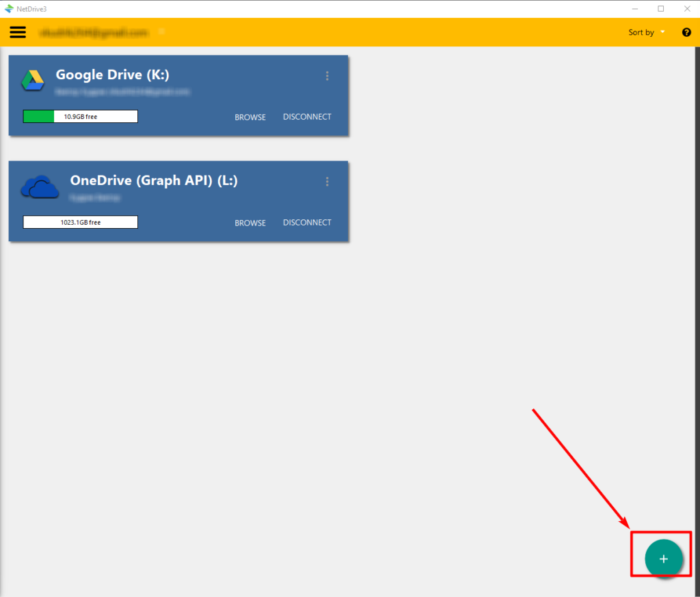Open the hamburger main menu
This screenshot has height=597, width=700.
[x=18, y=32]
